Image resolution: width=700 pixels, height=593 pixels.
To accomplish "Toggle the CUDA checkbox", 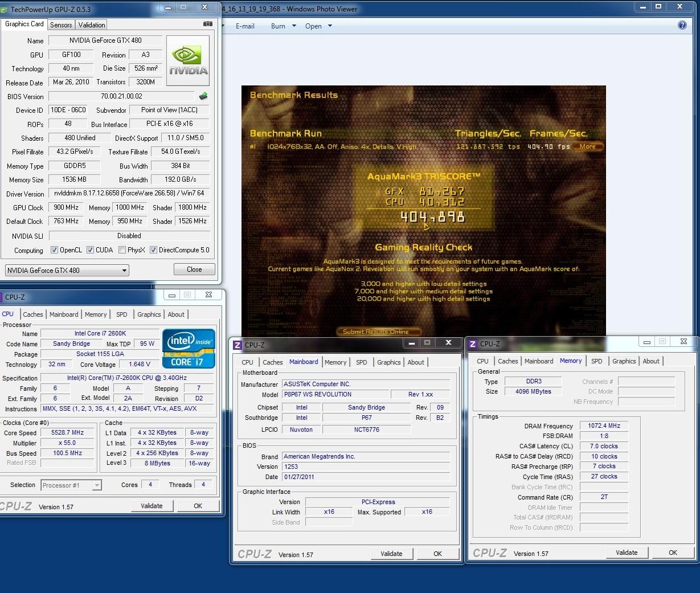I will pos(90,250).
